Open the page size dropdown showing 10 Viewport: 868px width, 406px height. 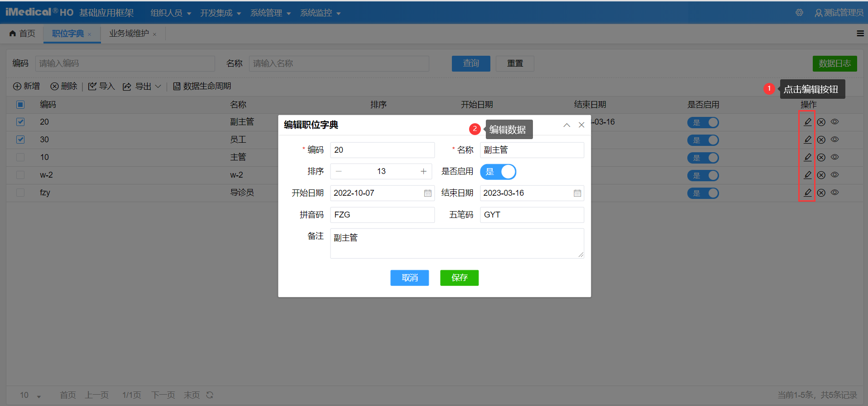(x=30, y=395)
